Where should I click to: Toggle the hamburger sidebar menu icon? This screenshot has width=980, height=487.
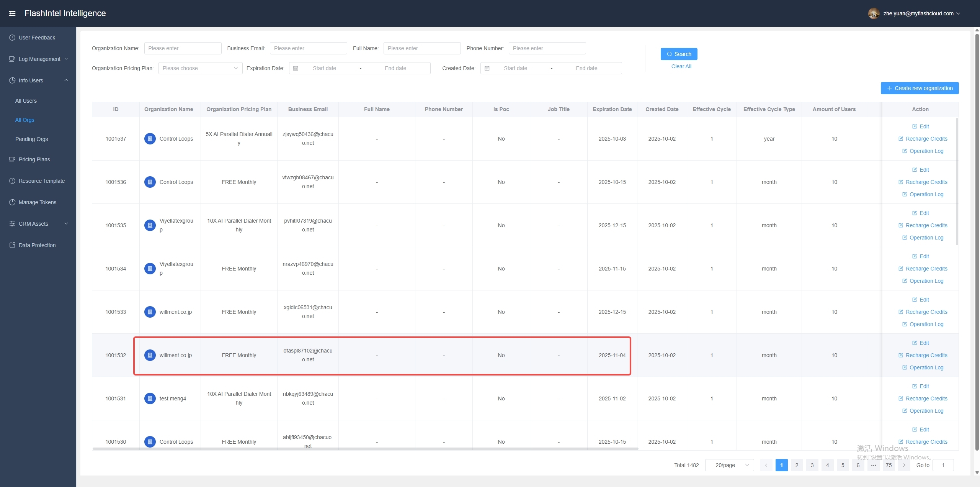coord(12,13)
